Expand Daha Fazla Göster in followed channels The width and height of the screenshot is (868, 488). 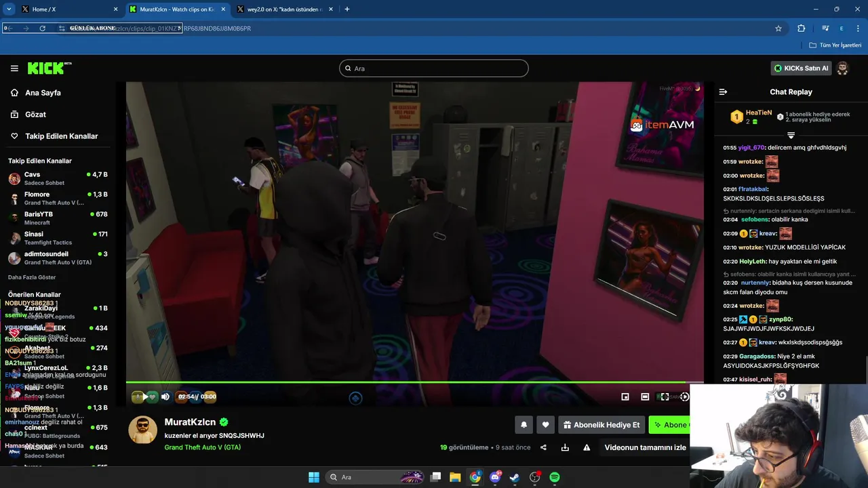(32, 277)
